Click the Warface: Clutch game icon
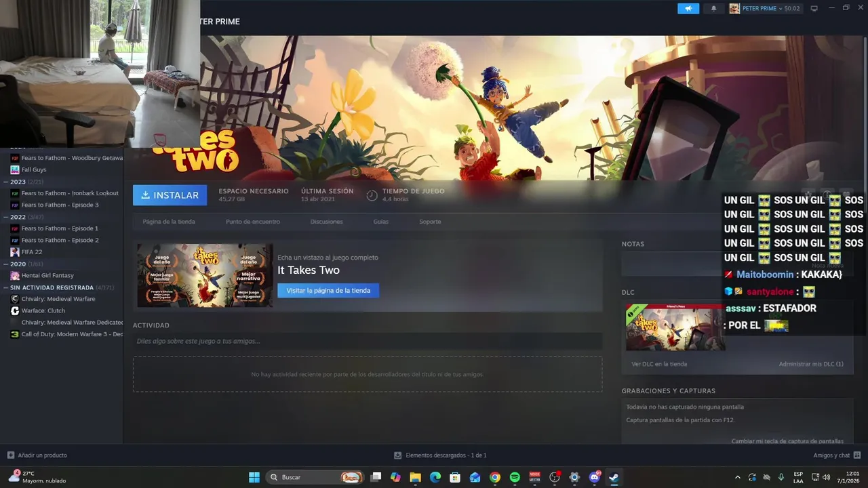Screen dimensions: 868x488 click(x=15, y=310)
